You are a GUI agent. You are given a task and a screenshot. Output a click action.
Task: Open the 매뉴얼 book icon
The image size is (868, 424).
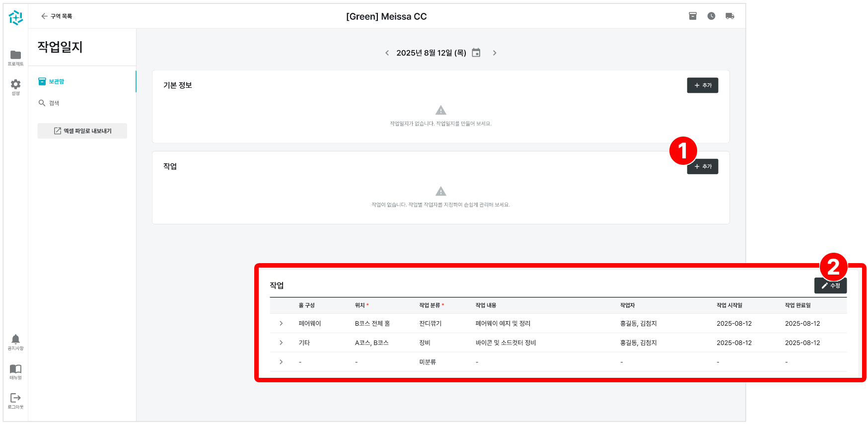(15, 371)
